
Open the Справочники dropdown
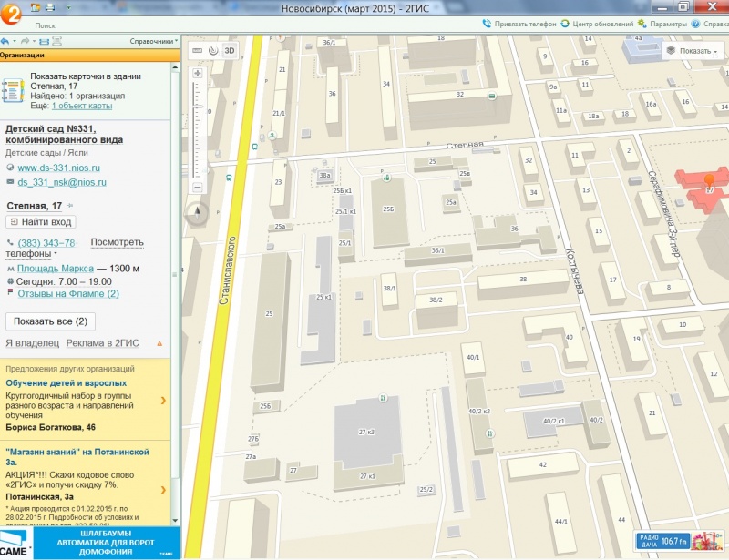[x=153, y=41]
